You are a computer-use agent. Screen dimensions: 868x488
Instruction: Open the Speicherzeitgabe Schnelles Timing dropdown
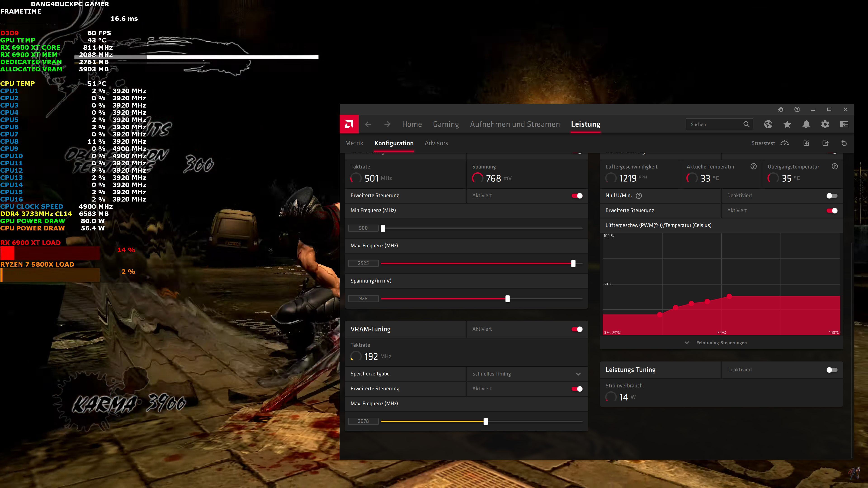point(527,374)
